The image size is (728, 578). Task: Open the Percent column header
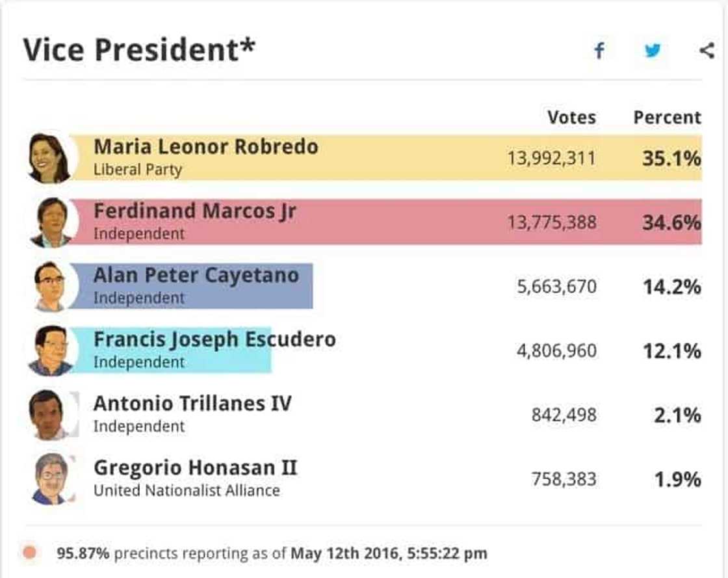667,117
